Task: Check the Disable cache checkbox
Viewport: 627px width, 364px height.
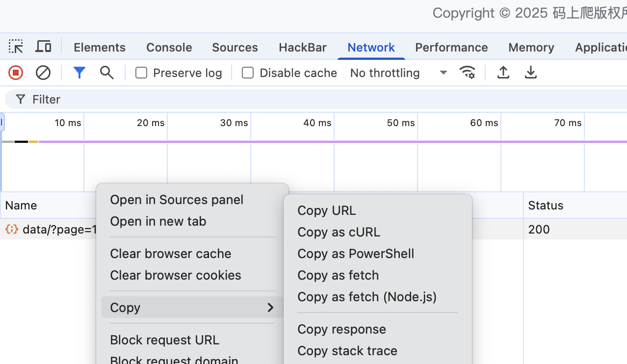Action: point(248,73)
